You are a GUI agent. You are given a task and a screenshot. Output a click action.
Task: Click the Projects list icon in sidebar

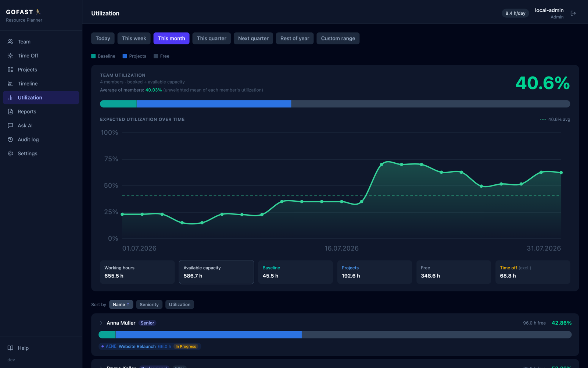[10, 70]
